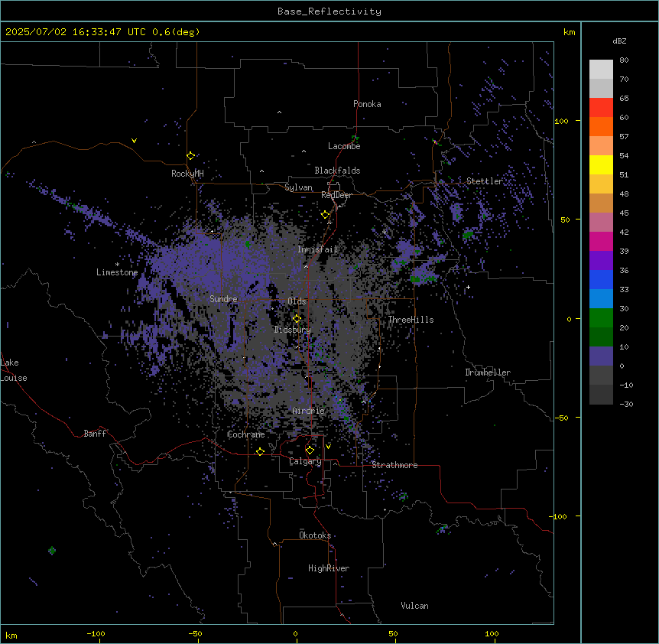Click the -30 value in dBZ legend
This screenshot has width=659, height=644.
(626, 405)
